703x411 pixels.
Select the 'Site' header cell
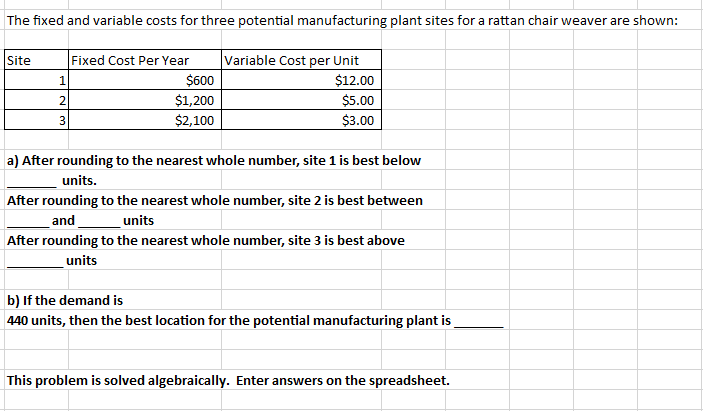(36, 60)
